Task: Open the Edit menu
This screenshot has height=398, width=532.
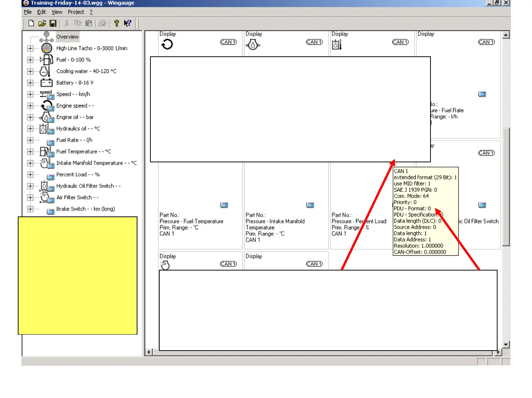Action: pyautogui.click(x=41, y=12)
